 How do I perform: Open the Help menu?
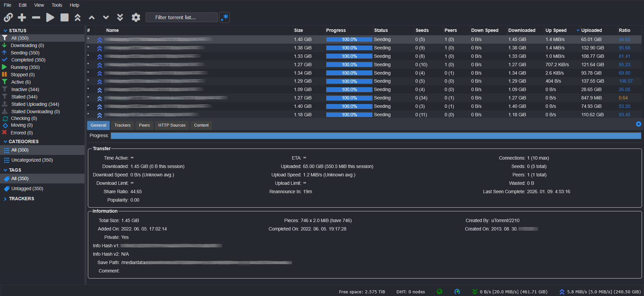(74, 5)
